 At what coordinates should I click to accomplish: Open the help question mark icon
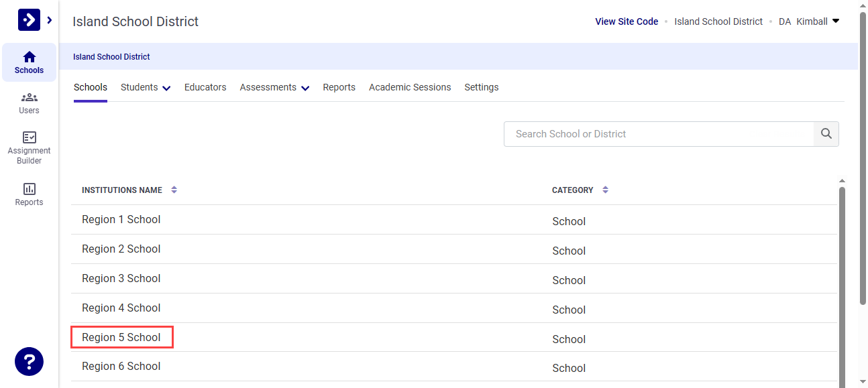pos(29,361)
